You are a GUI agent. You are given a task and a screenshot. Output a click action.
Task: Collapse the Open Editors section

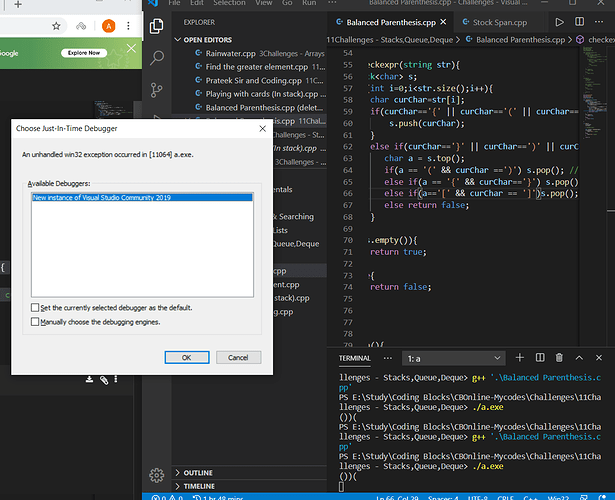pyautogui.click(x=177, y=40)
